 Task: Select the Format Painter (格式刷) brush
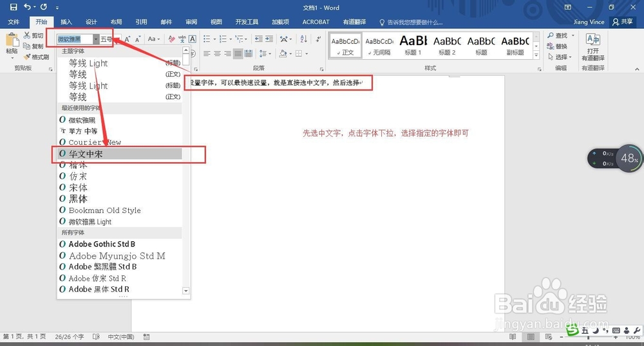click(x=36, y=57)
